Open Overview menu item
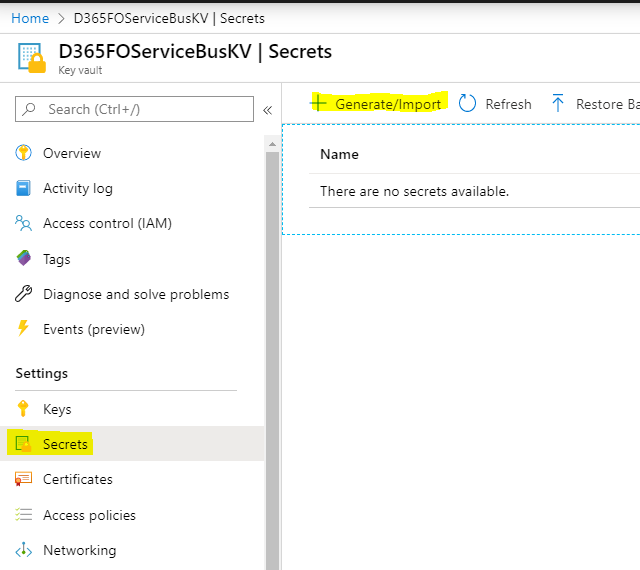 pos(72,153)
